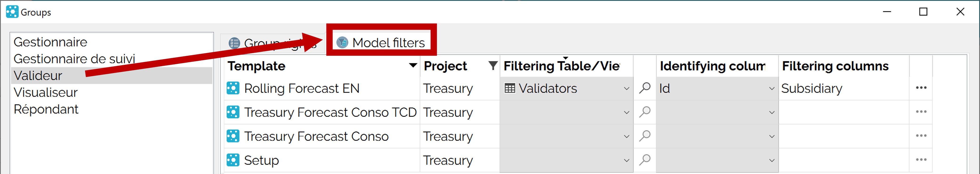
Task: Switch to the Group rights tab
Action: [272, 43]
